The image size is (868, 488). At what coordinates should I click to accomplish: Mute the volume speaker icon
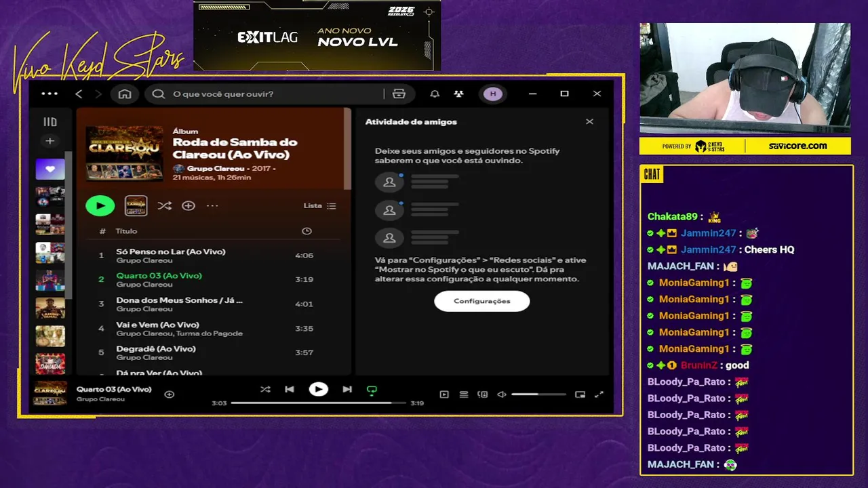tap(502, 394)
